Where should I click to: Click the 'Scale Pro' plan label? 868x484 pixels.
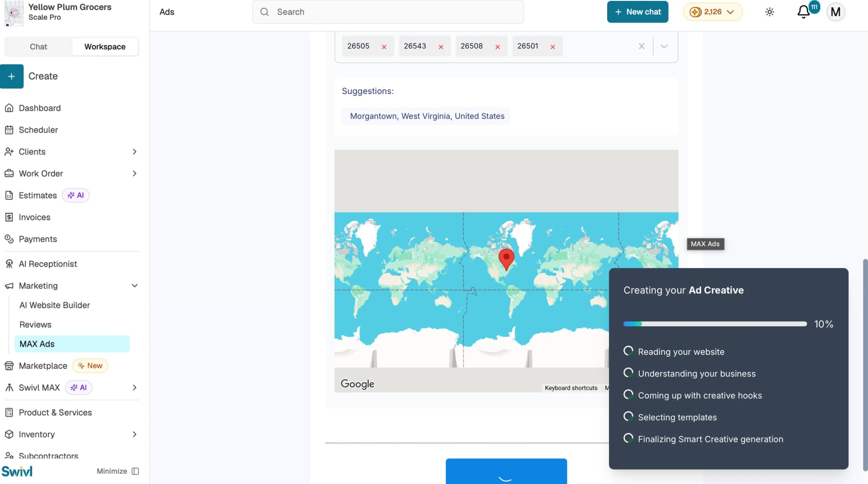pyautogui.click(x=44, y=17)
